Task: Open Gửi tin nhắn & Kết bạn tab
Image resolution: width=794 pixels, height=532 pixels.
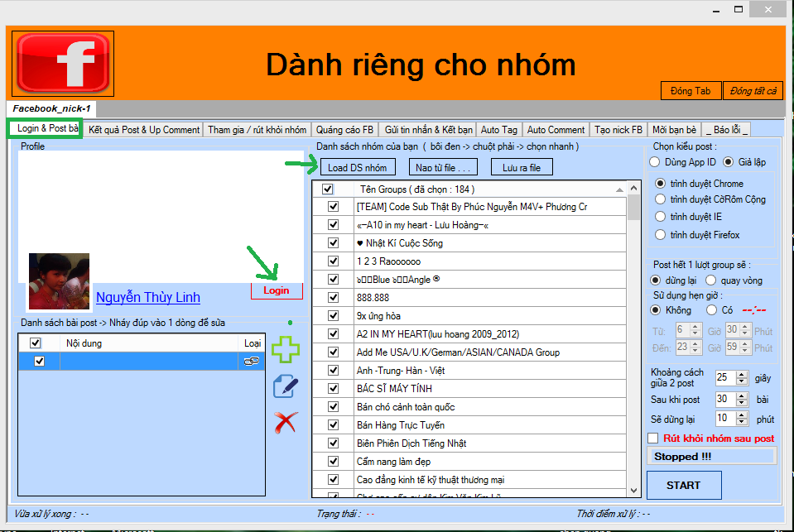Action: tap(428, 130)
